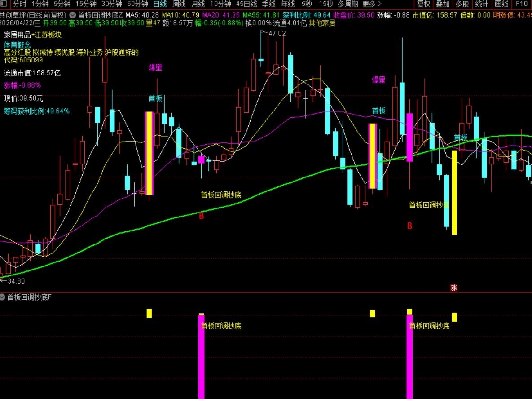
Task: Switch to 月线 monthly chart
Action: coord(198,4)
